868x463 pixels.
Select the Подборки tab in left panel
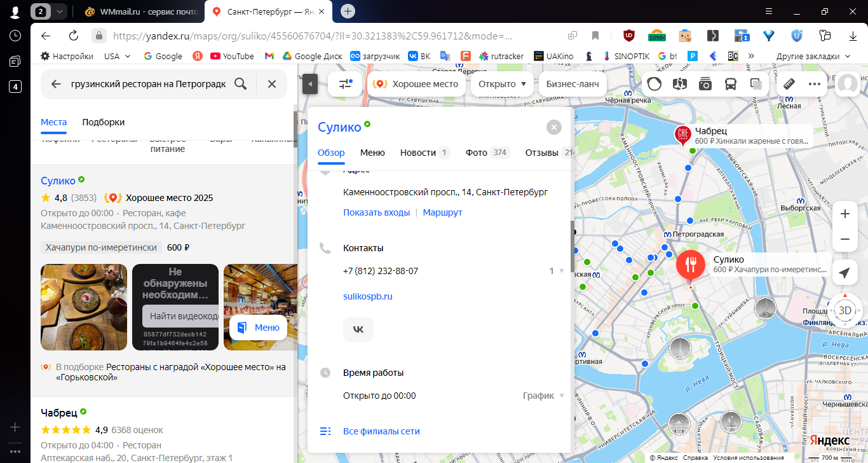tap(104, 122)
